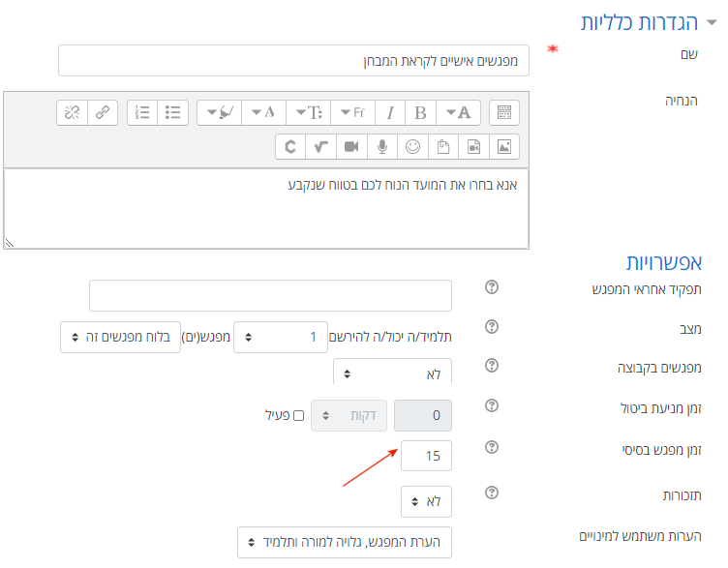Click the basic meeting time field showing 15
The height and width of the screenshot is (568, 728).
click(x=426, y=456)
